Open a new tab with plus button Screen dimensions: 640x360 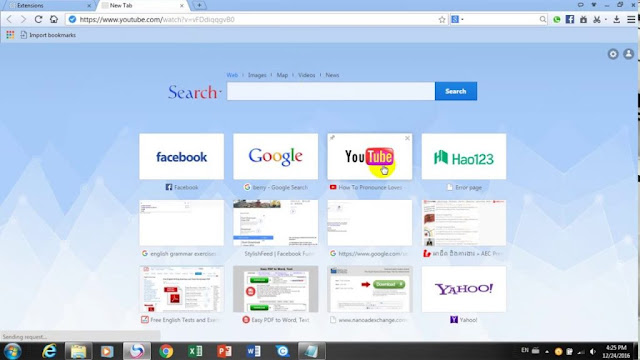pyautogui.click(x=199, y=5)
